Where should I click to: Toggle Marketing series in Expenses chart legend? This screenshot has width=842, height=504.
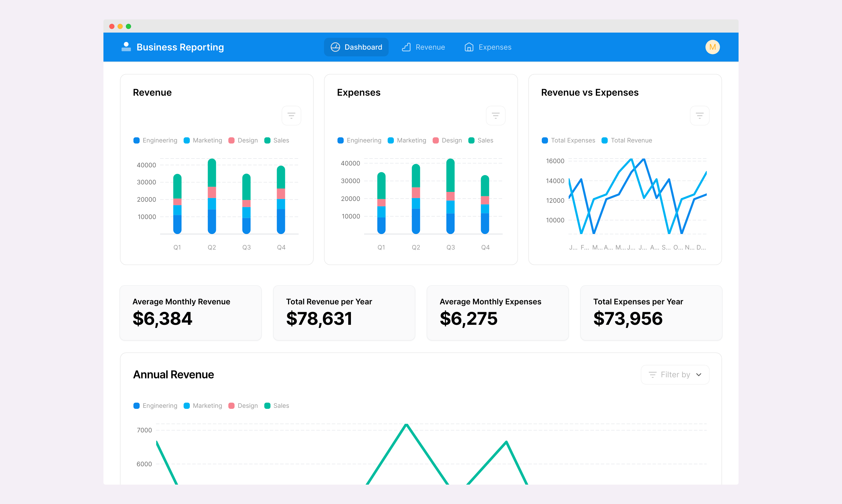pyautogui.click(x=407, y=140)
